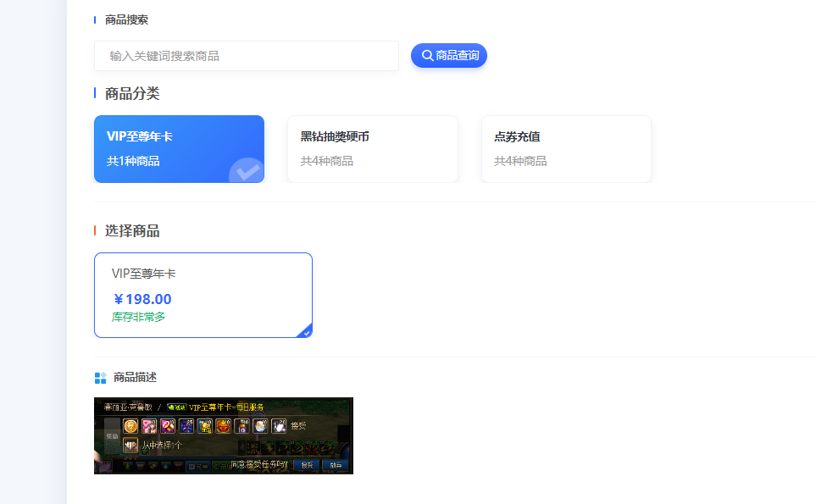The height and width of the screenshot is (504, 816).
Task: Click the blue grid icon beside 商品描述
Action: coord(99,377)
